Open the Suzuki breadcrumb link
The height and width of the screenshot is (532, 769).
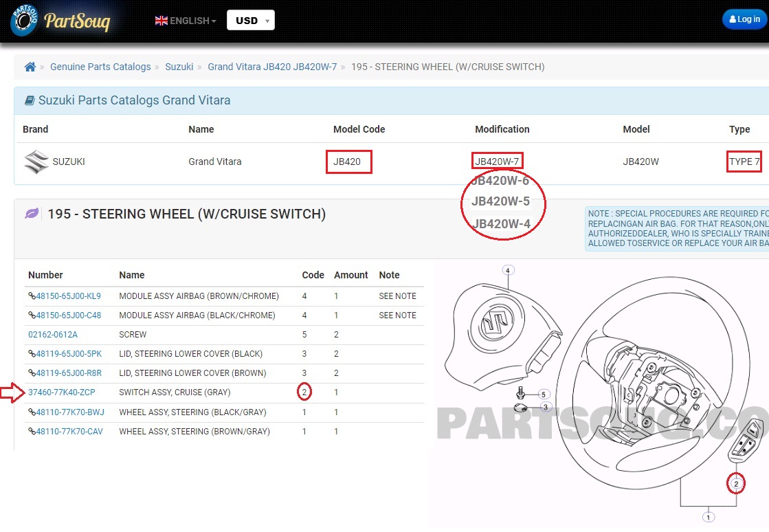179,67
